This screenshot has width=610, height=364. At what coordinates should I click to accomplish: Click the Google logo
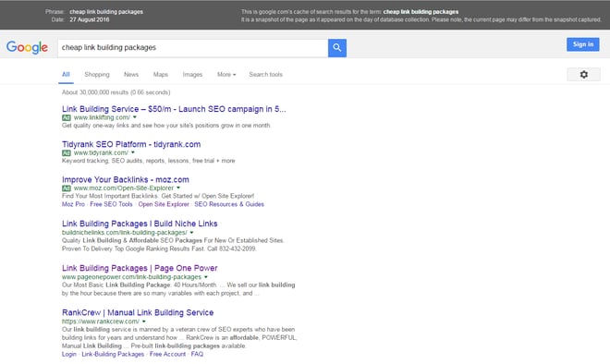(x=27, y=47)
